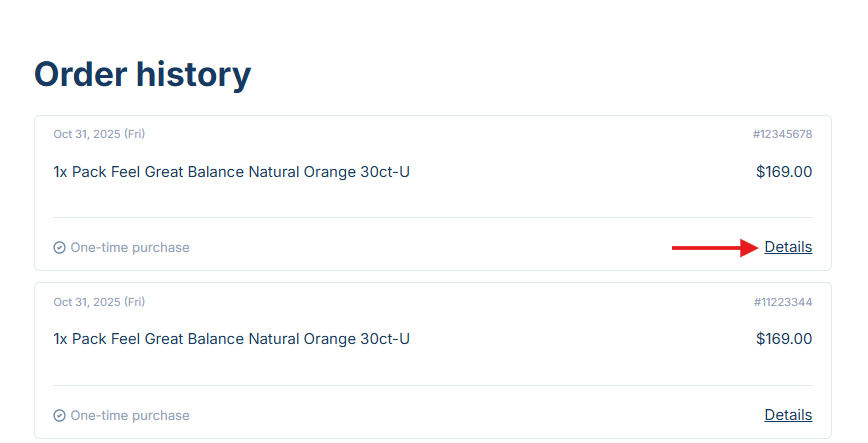Click the $169.00 price on order #11223344
Viewport: 868px width, 443px height.
pyautogui.click(x=784, y=339)
